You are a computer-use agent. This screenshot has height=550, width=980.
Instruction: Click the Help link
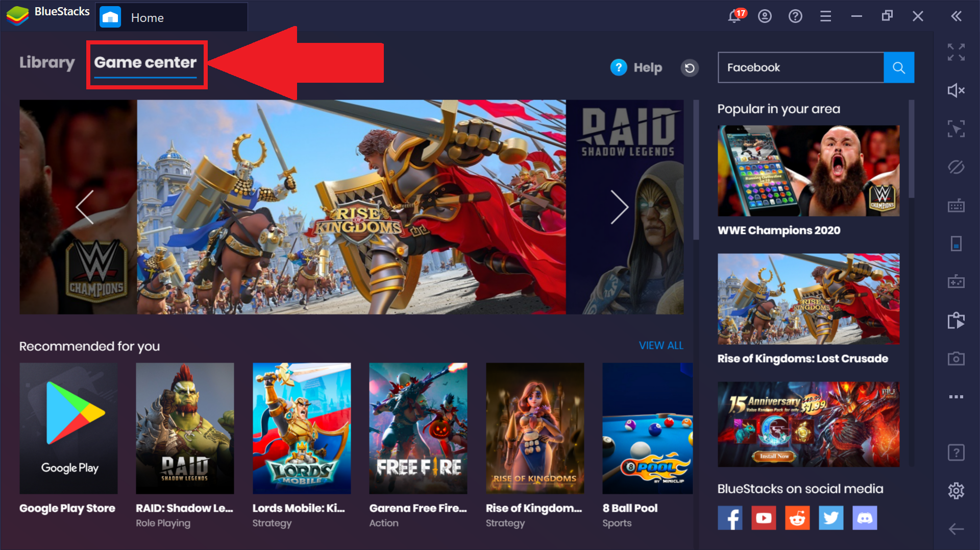click(x=636, y=67)
